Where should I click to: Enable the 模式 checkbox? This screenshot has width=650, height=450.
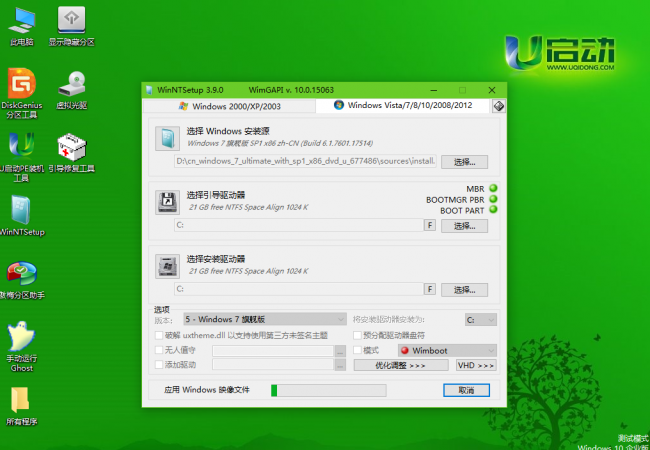coord(357,350)
